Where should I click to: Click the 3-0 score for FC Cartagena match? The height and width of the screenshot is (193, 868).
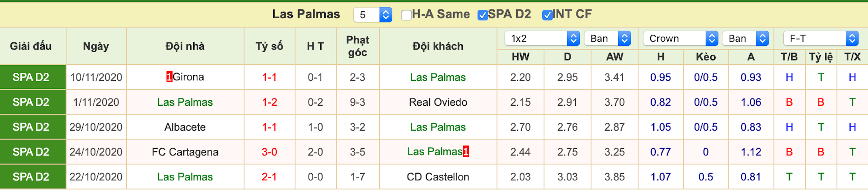click(269, 152)
